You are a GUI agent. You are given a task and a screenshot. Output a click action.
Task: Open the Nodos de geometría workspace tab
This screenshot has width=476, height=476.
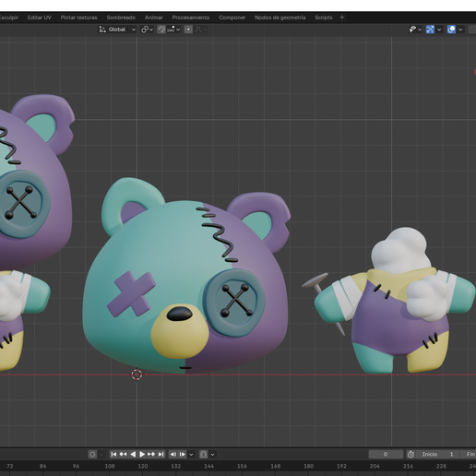280,18
